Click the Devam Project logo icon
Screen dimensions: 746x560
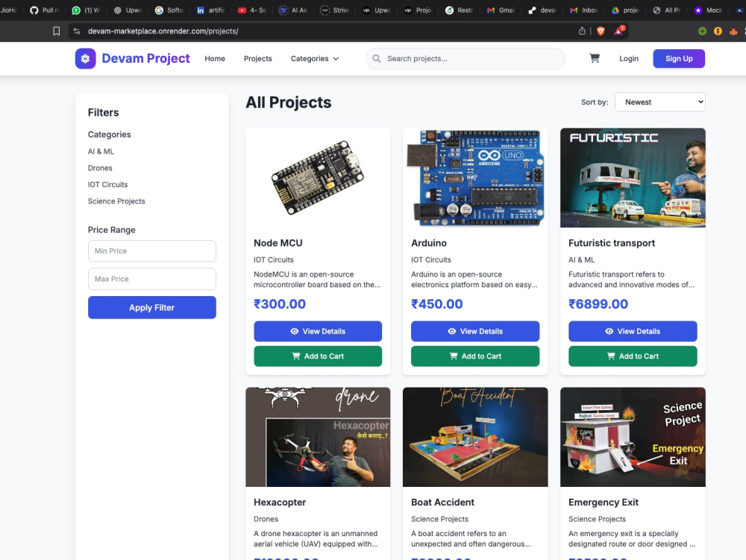click(85, 58)
